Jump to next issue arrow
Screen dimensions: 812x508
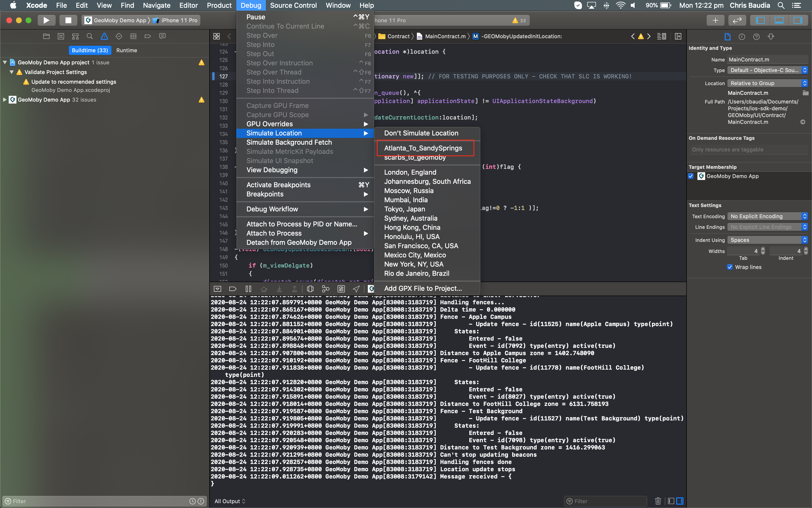649,36
